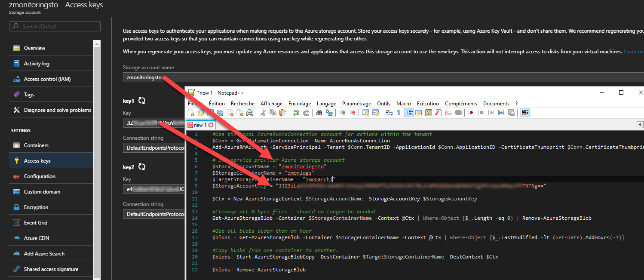Open Diagnose and solve problems
644x280 pixels.
(x=51, y=110)
